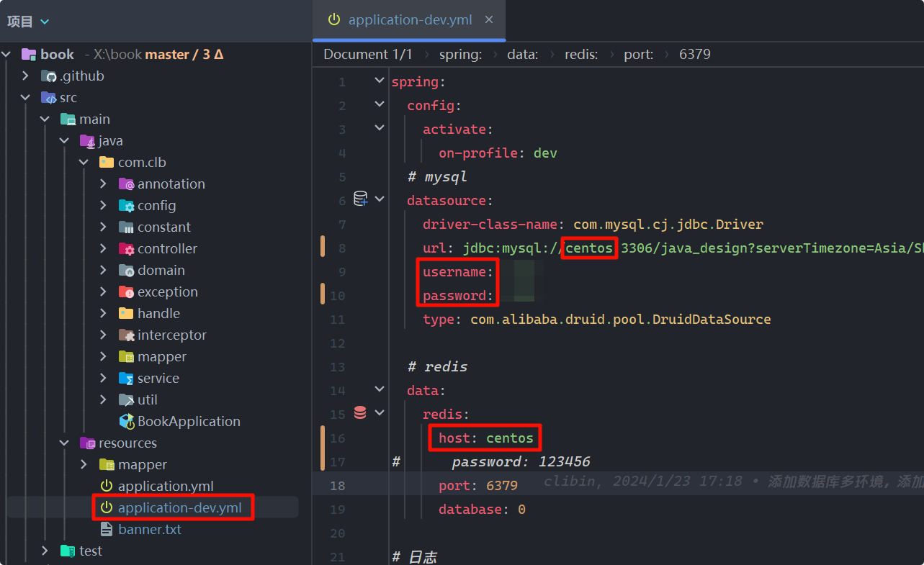Click the mapper package icon under com.clb
The height and width of the screenshot is (565, 924).
tap(126, 356)
